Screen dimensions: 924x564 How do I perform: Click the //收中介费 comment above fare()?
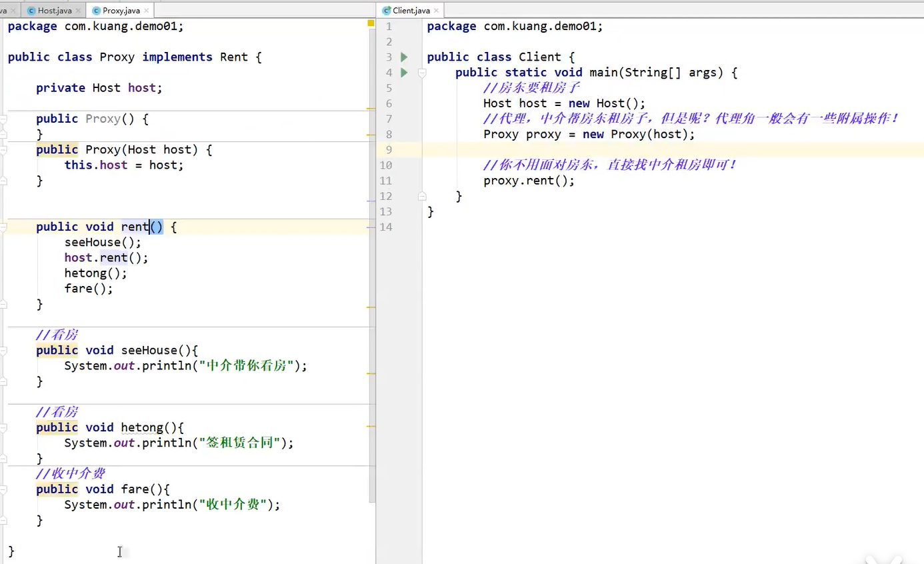point(71,474)
